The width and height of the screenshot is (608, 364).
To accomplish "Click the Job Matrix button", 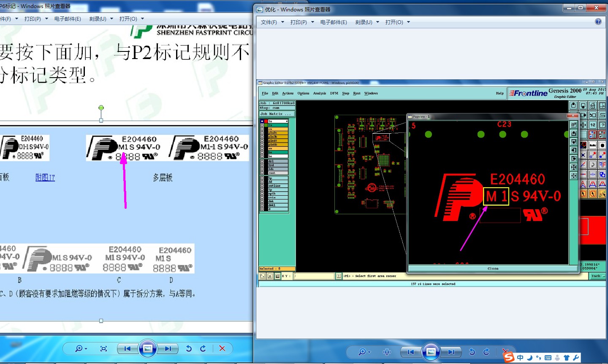I will click(277, 114).
